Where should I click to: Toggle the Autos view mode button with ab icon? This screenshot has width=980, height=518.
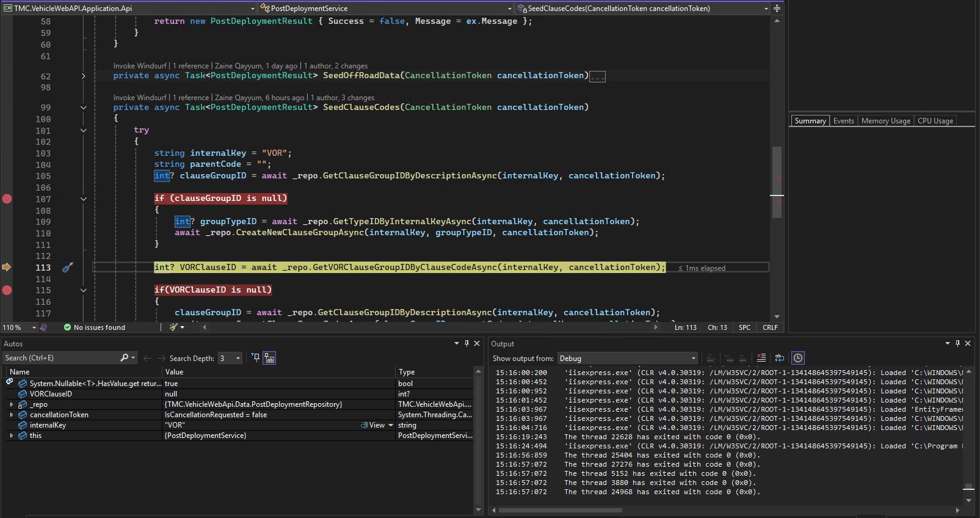(x=269, y=358)
